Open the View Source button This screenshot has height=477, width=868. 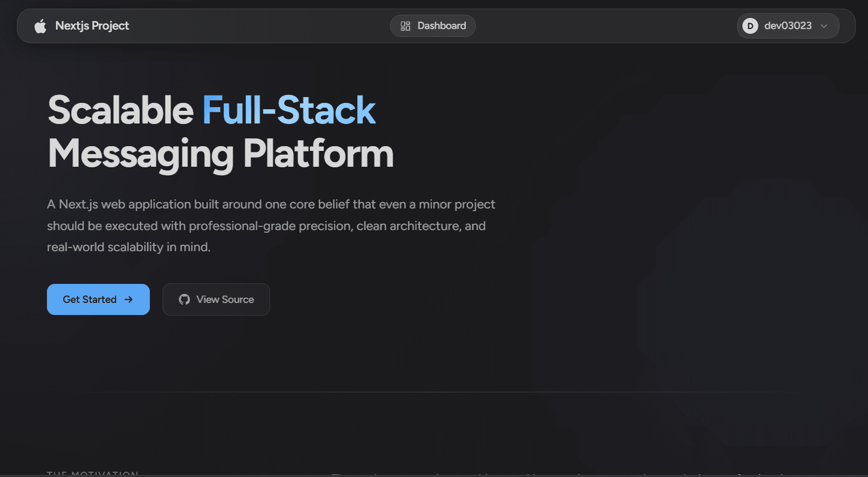(x=216, y=299)
